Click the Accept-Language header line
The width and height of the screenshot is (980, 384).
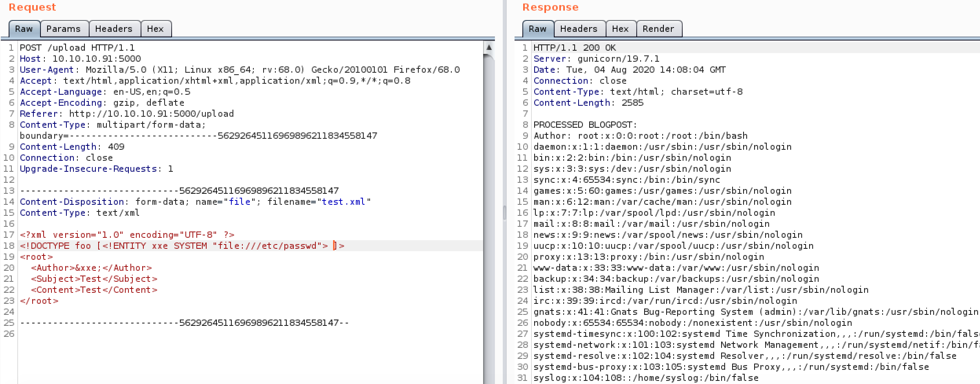coord(105,92)
